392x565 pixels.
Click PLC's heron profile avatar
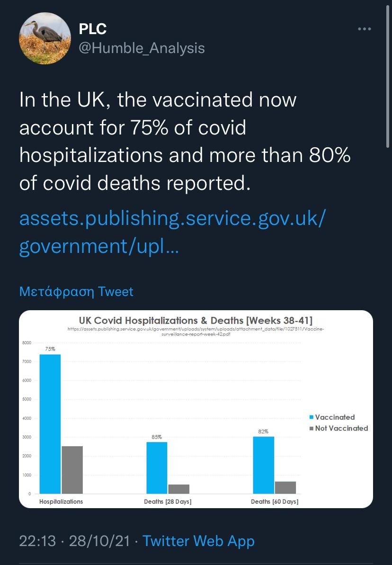(45, 38)
